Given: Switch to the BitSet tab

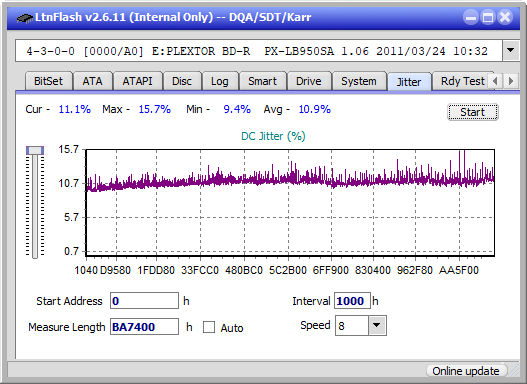Looking at the screenshot, I should tap(48, 81).
